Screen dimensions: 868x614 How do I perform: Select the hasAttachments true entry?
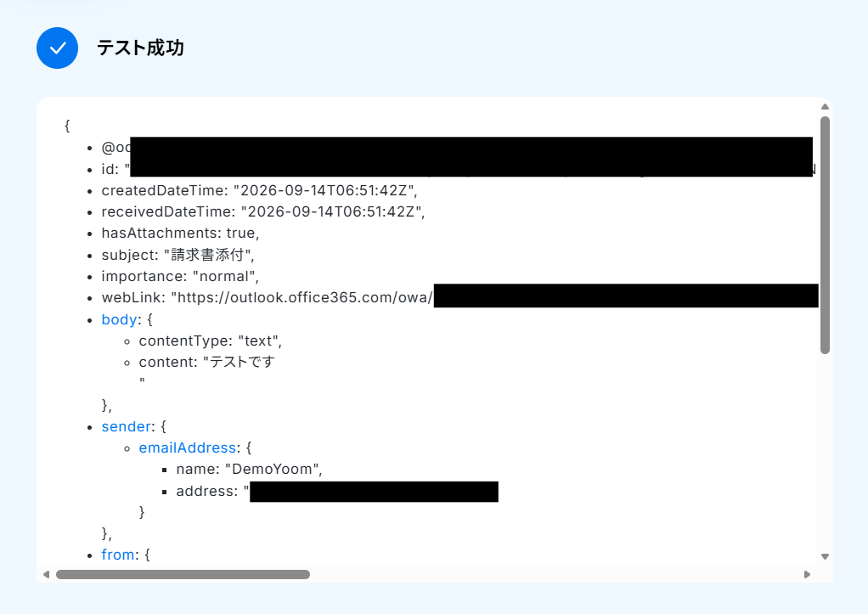(180, 233)
